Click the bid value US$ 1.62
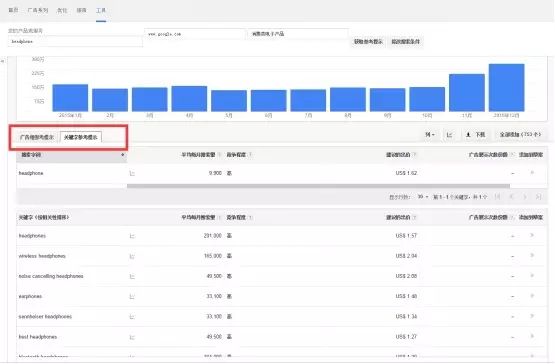Viewport: 555px width, 364px height. [406, 173]
